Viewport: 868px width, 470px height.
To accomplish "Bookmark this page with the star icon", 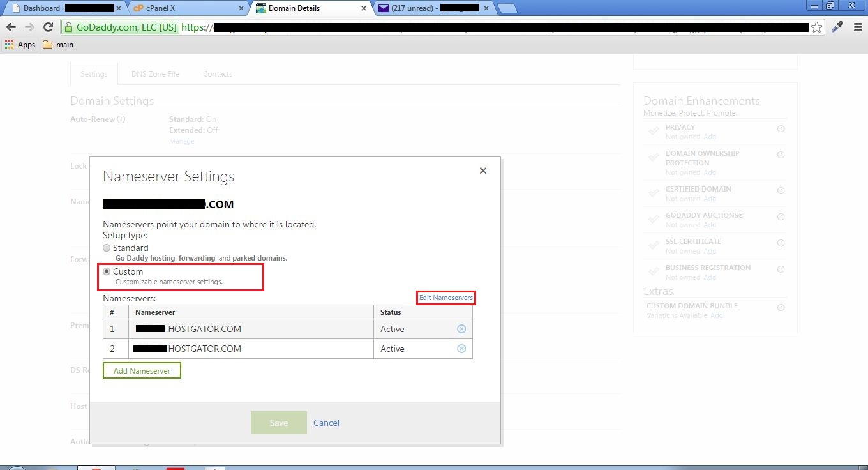I will (816, 27).
